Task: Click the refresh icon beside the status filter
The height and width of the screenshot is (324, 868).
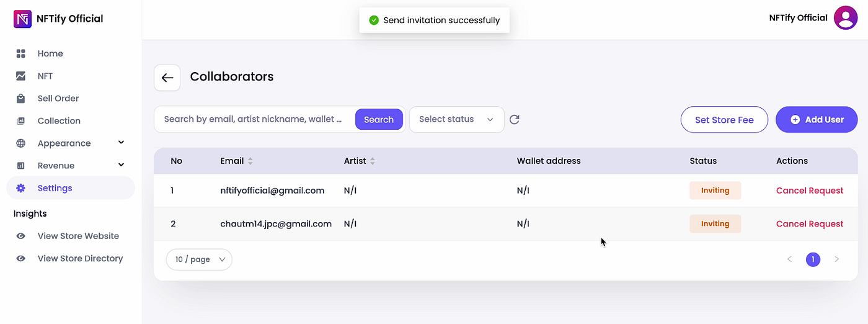Action: coord(514,119)
